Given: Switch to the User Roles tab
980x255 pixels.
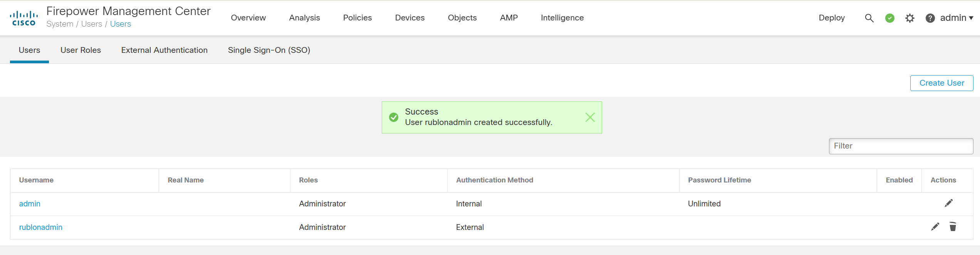Looking at the screenshot, I should click(x=81, y=50).
